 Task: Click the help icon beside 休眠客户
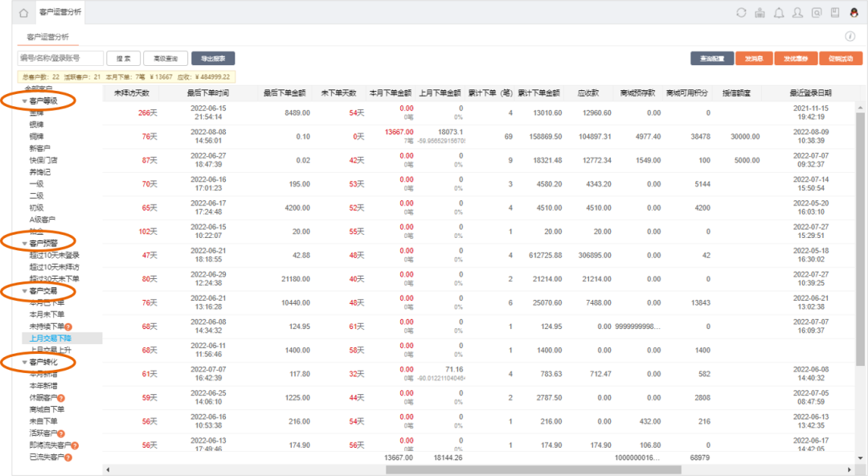pos(61,398)
